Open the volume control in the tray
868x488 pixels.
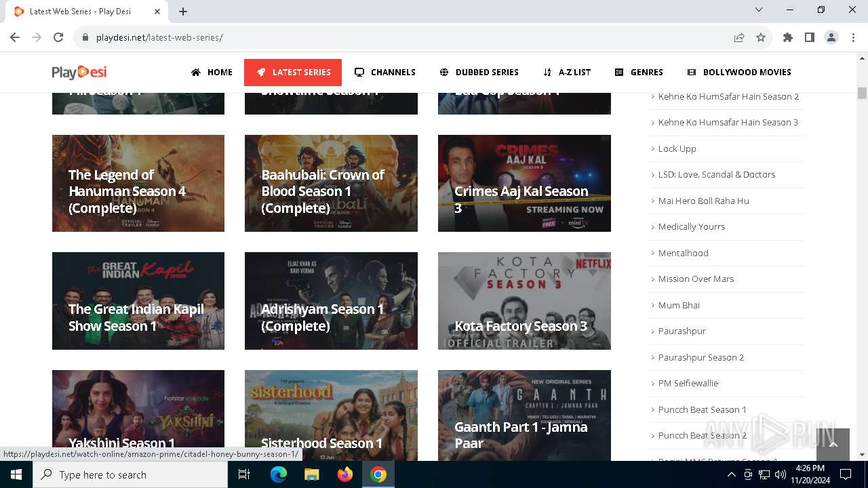[780, 474]
